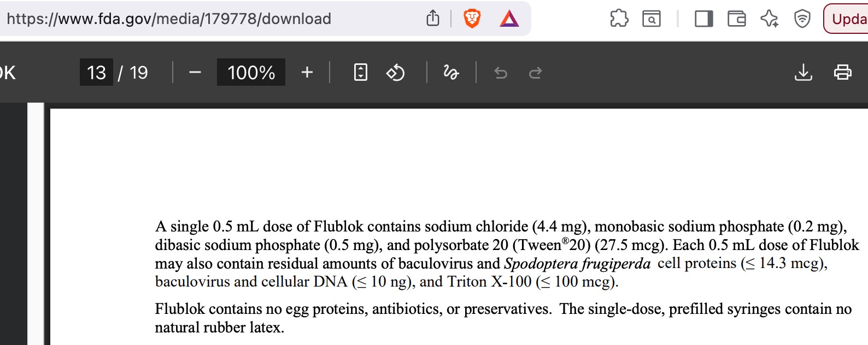Toggle fit to page button
The height and width of the screenshot is (345, 868).
point(361,72)
